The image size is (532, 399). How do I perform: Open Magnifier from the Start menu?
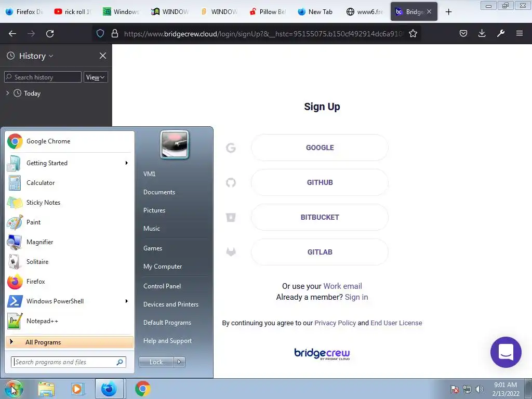point(69,242)
